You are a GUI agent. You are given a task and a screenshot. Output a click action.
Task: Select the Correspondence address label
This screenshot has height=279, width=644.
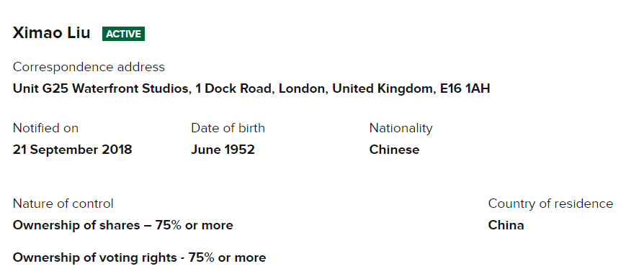coord(89,67)
